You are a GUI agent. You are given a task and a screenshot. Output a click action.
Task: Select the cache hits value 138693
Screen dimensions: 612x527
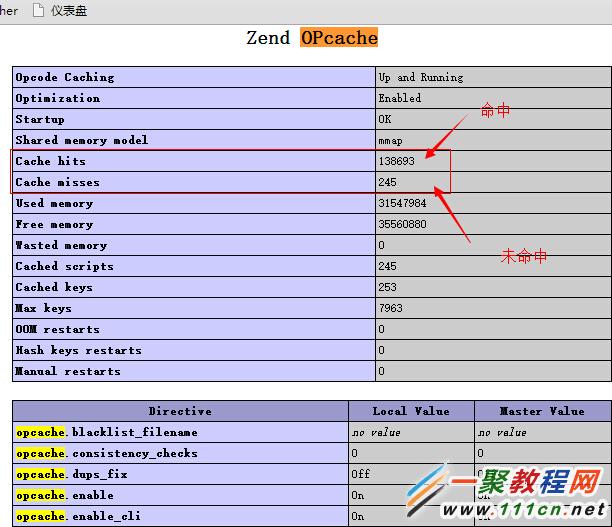[x=396, y=161]
